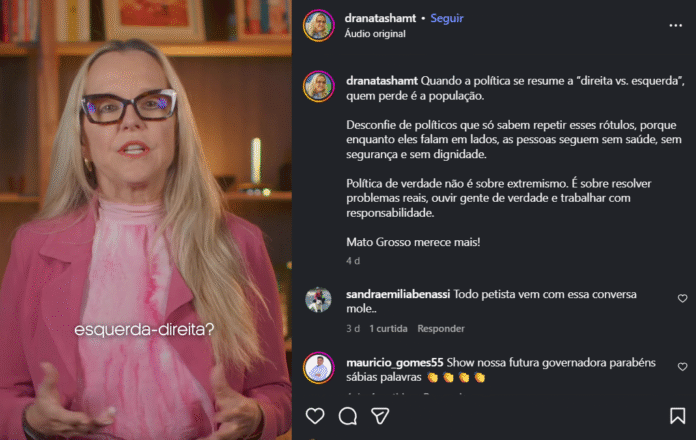The image size is (696, 440).
Task: Open the three-dot more options menu
Action: (x=676, y=26)
